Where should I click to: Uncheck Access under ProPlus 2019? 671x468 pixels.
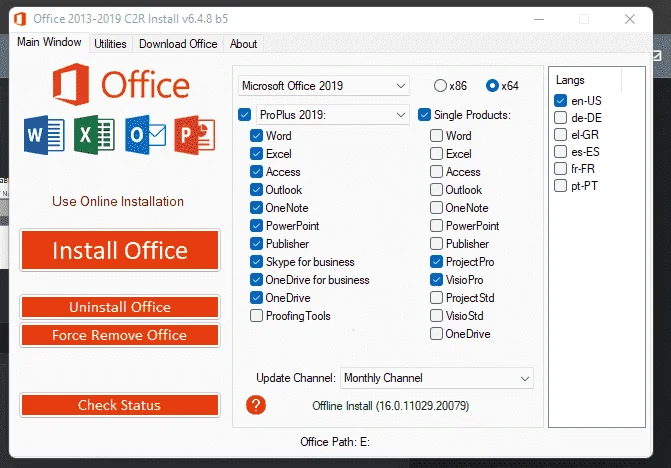256,172
